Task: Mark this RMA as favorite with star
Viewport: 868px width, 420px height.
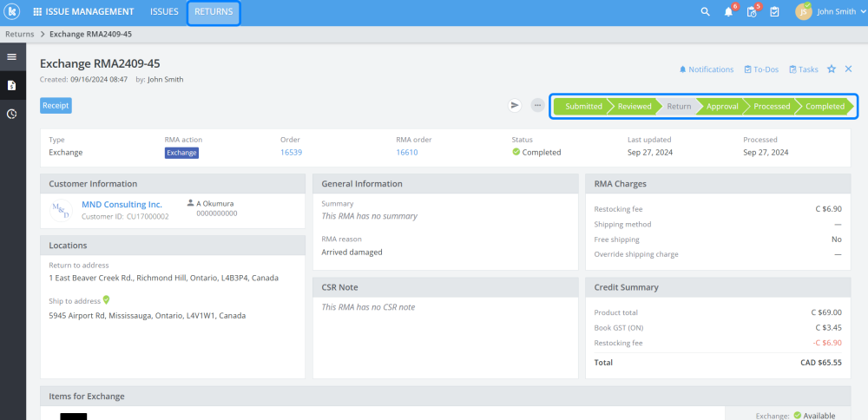Action: pyautogui.click(x=832, y=69)
